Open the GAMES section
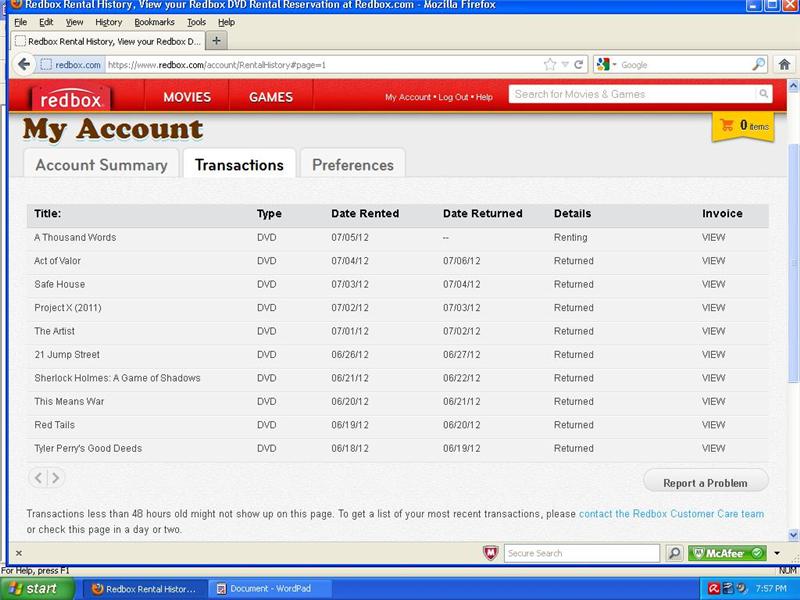Image resolution: width=800 pixels, height=600 pixels. pos(270,97)
